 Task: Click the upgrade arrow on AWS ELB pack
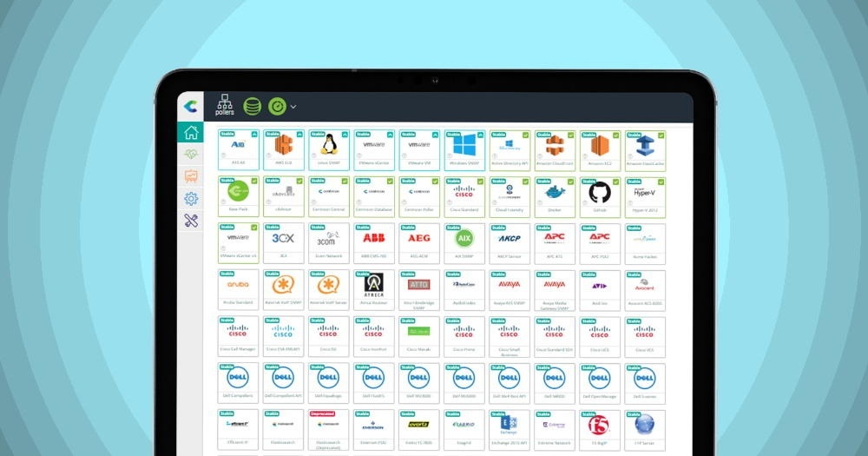click(x=299, y=135)
